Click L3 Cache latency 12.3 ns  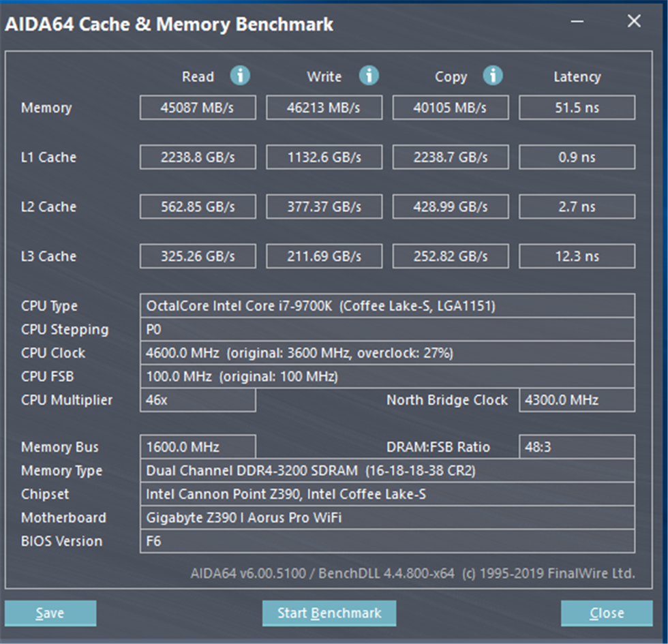click(x=577, y=256)
